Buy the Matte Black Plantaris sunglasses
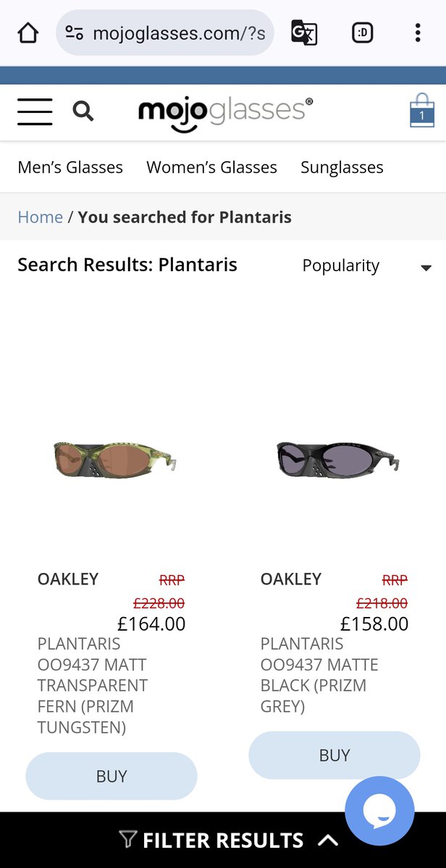The height and width of the screenshot is (868, 446). coord(334,755)
